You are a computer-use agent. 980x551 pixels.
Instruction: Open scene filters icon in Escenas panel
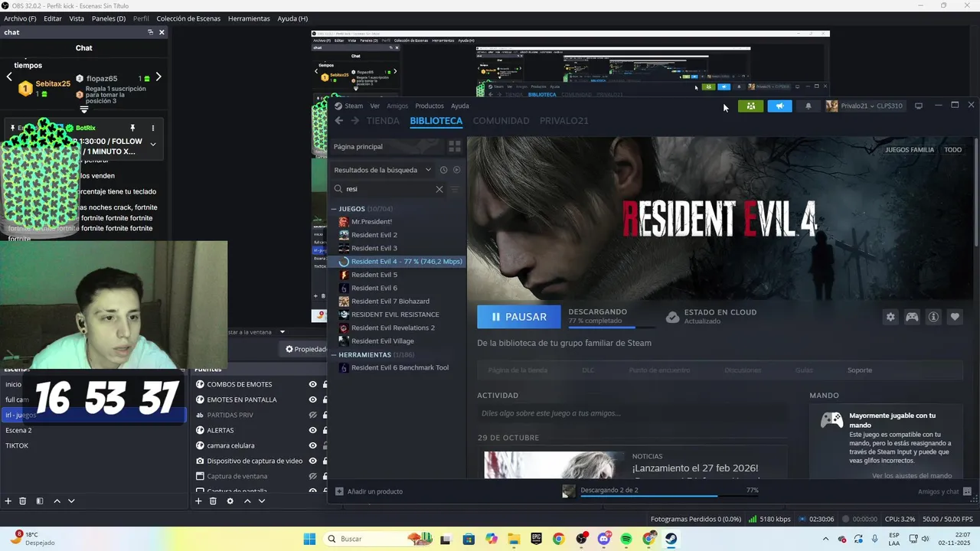(40, 501)
